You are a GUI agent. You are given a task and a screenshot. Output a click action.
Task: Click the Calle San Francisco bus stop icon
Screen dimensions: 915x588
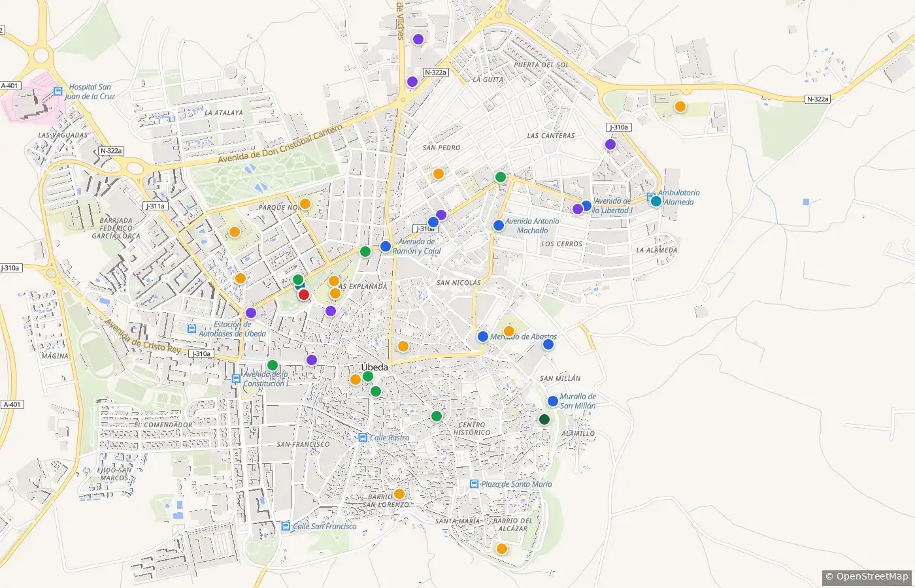286,526
